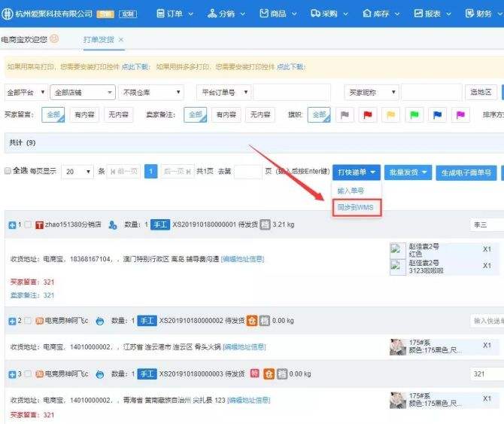Click the buyer nickname input field
The width and height of the screenshot is (504, 424).
[x=431, y=93]
